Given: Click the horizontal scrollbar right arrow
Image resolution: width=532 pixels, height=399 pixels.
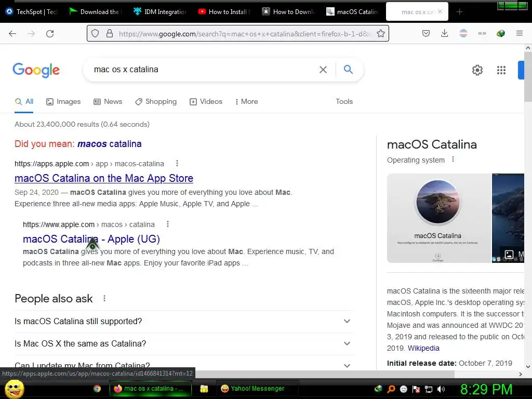Looking at the screenshot, I should click(521, 374).
